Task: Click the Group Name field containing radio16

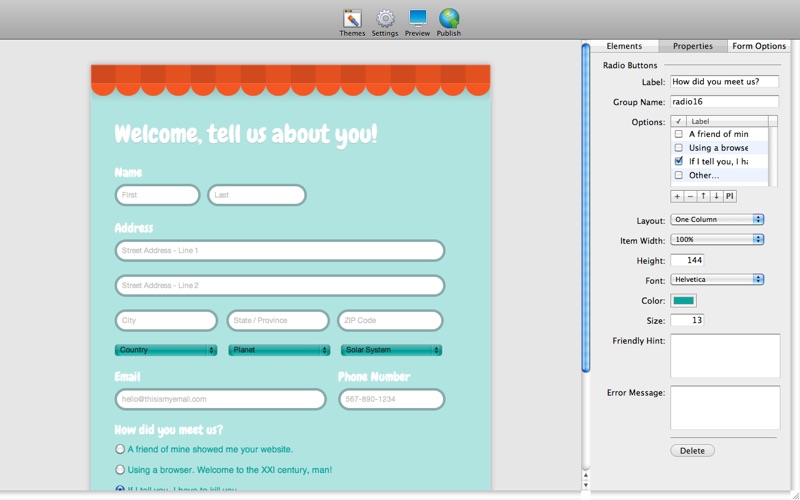Action: coord(724,102)
